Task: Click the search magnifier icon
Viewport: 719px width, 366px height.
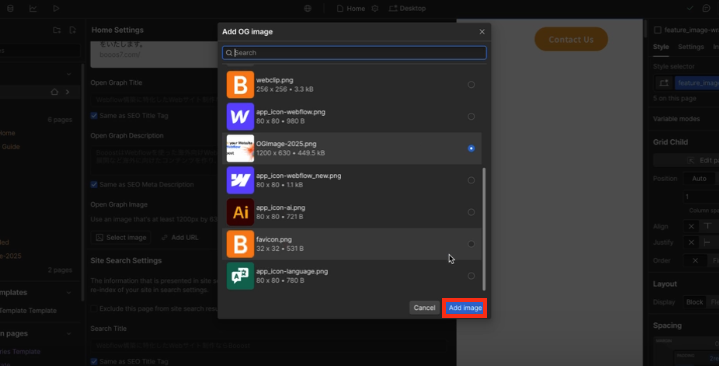Action: click(229, 53)
